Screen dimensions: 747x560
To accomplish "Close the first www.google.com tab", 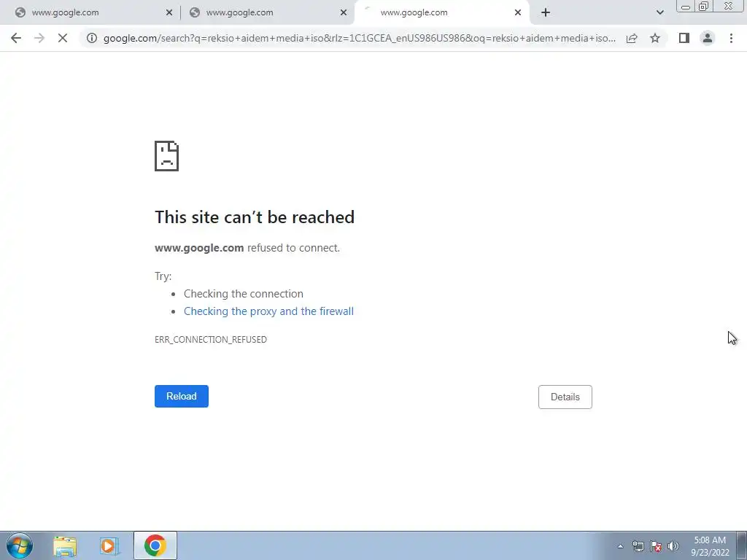I will pyautogui.click(x=169, y=13).
